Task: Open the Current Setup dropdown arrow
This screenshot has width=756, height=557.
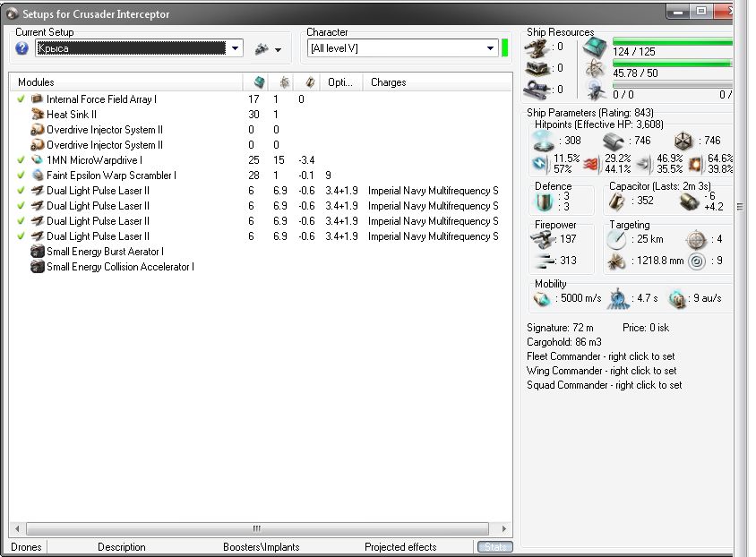Action: pyautogui.click(x=235, y=48)
